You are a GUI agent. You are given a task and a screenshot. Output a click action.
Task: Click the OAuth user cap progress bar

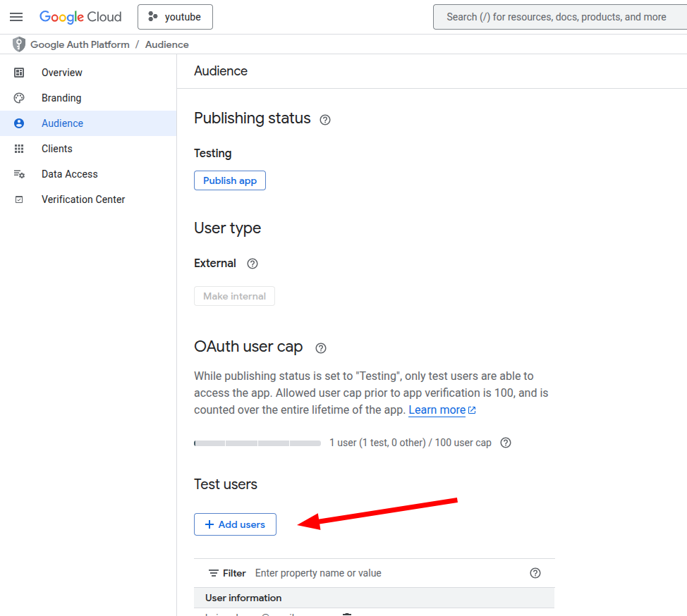click(257, 443)
